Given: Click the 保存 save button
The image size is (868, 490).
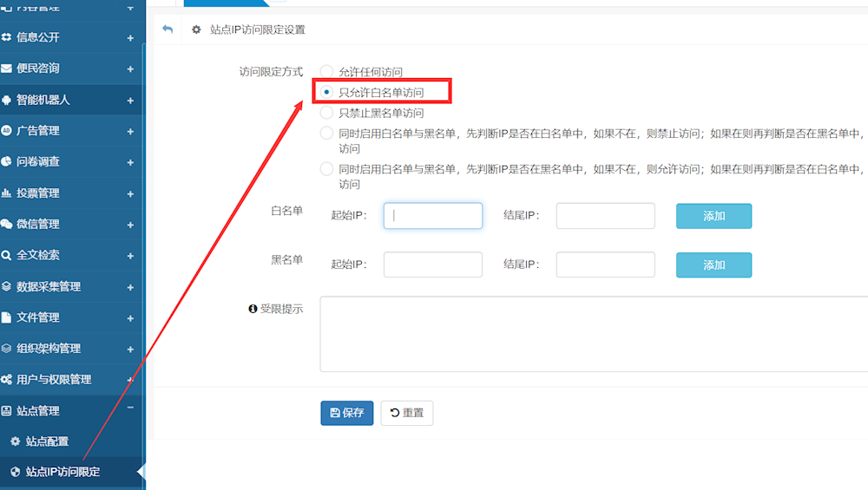Looking at the screenshot, I should pyautogui.click(x=347, y=413).
